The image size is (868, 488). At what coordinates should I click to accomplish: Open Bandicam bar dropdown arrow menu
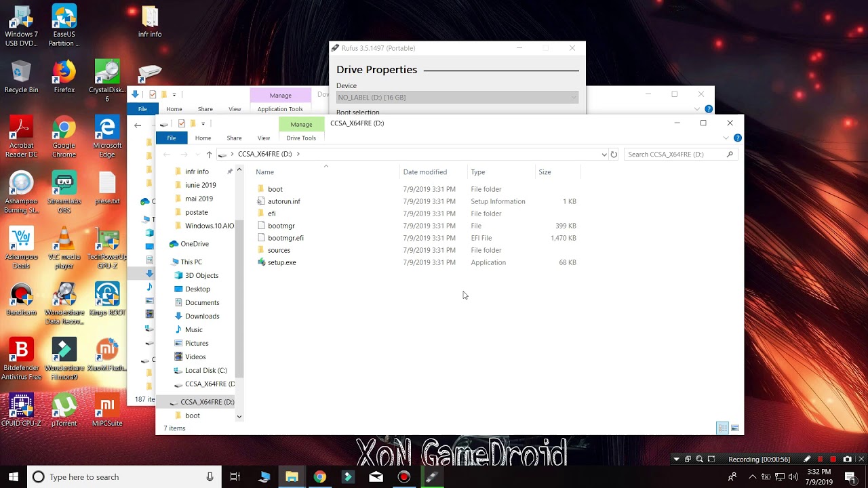coord(676,459)
